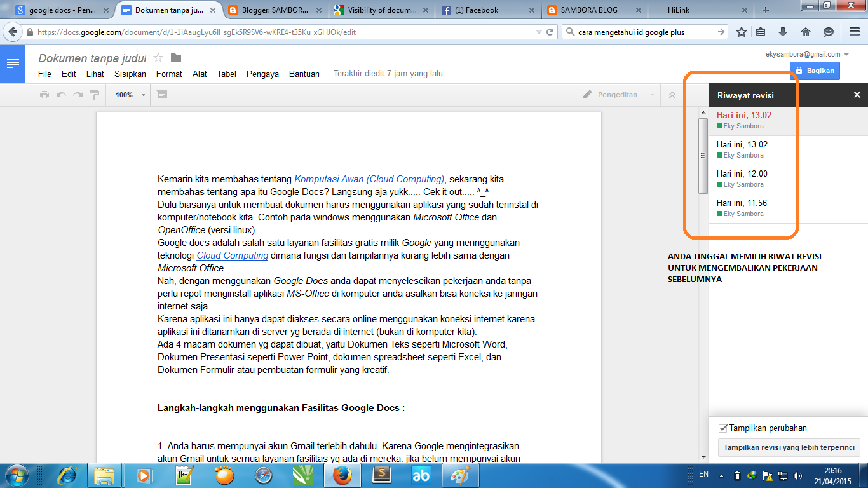This screenshot has width=868, height=488.
Task: Open the Sisipkan menu
Action: [x=130, y=74]
